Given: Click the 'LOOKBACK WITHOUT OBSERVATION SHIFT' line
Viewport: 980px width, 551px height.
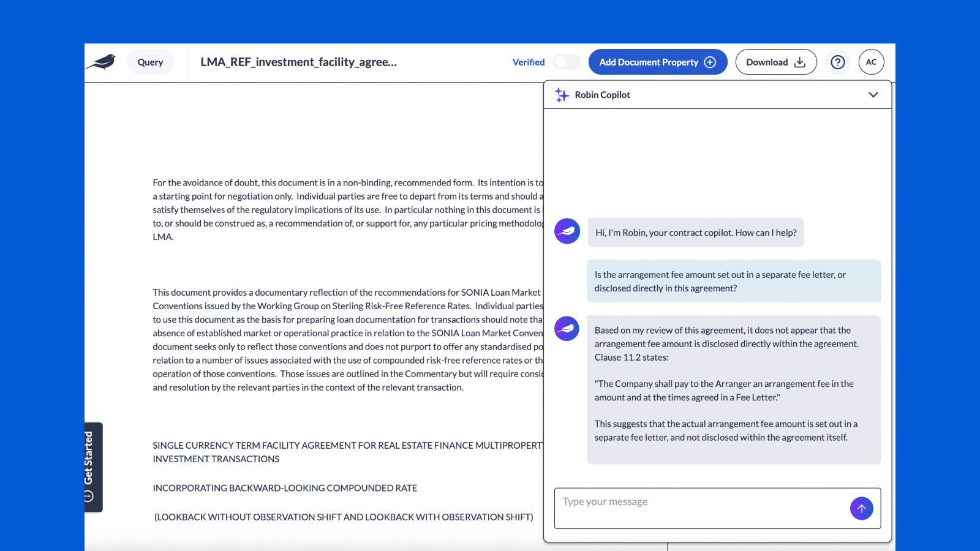Looking at the screenshot, I should (344, 517).
